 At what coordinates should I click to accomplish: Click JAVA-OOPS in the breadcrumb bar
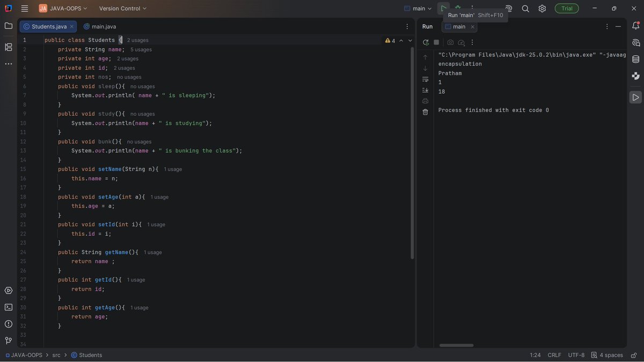[24, 355]
